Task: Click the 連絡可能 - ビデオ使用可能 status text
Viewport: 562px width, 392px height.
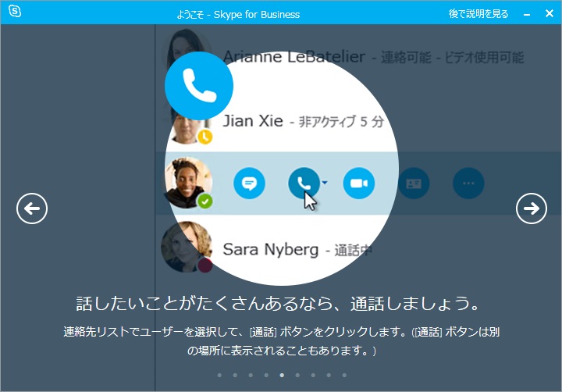Action: (452, 57)
